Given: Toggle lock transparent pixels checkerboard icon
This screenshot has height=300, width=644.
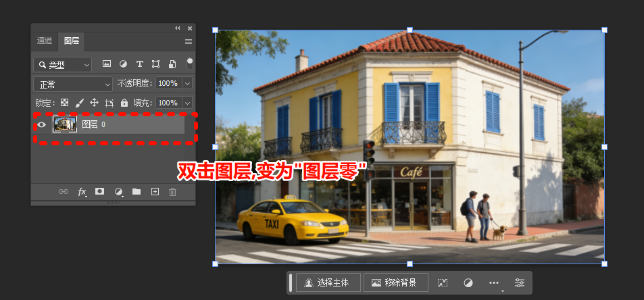Looking at the screenshot, I should 65,103.
